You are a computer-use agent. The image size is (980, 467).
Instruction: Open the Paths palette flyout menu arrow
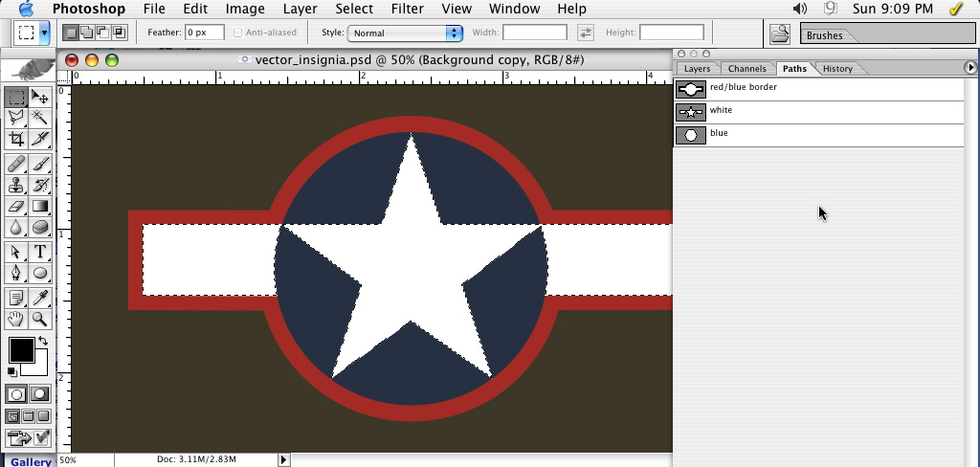coord(970,68)
